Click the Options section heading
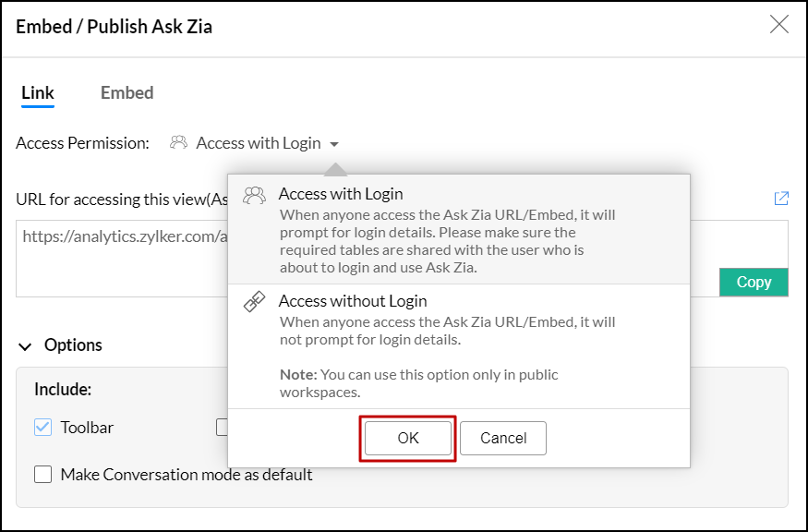This screenshot has height=532, width=808. tap(73, 345)
